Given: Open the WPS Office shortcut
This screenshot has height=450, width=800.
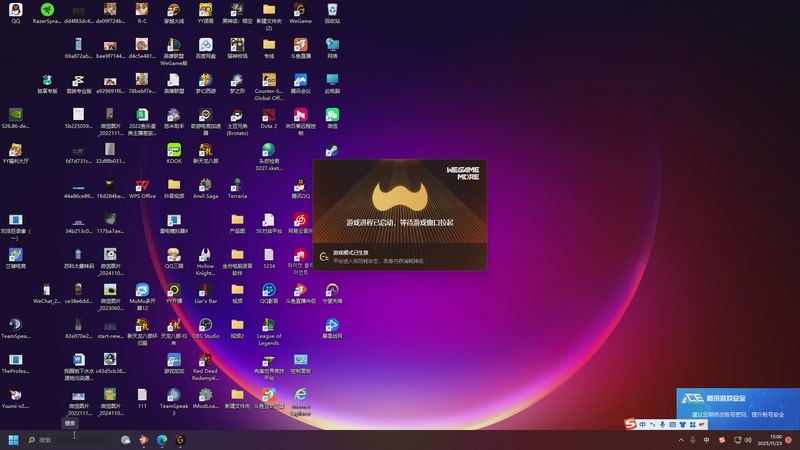Looking at the screenshot, I should [142, 189].
